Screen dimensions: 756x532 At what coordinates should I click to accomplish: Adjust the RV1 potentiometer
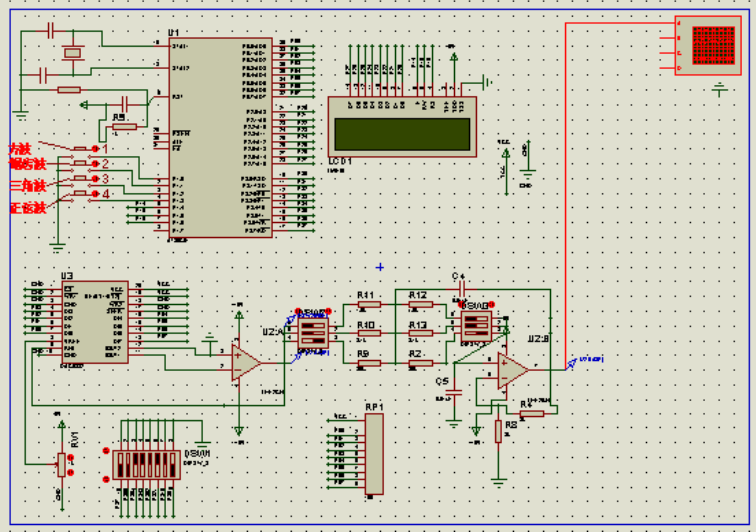(62, 464)
